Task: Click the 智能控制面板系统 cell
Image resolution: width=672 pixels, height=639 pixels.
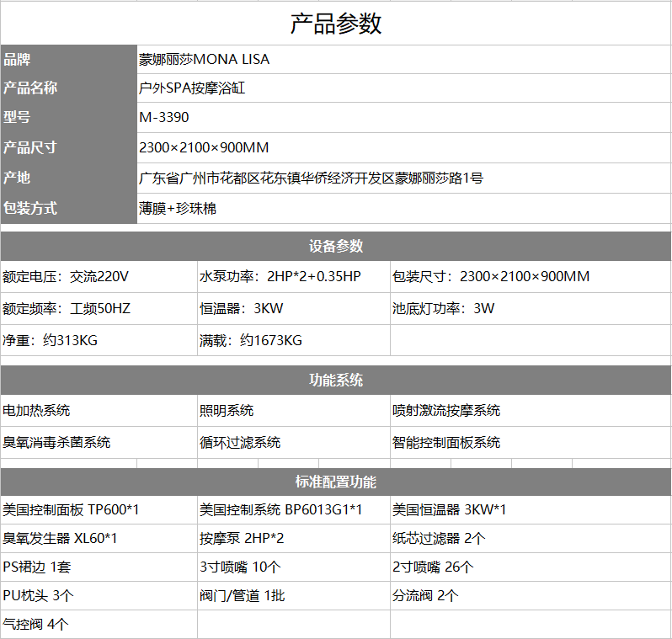Action: 530,443
